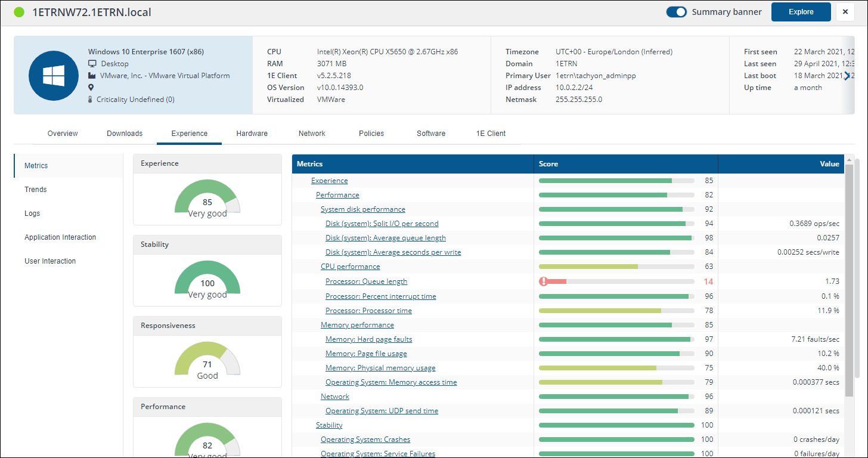Image resolution: width=868 pixels, height=458 pixels.
Task: Click the Responsiveness gauge showing 71
Action: [x=207, y=360]
